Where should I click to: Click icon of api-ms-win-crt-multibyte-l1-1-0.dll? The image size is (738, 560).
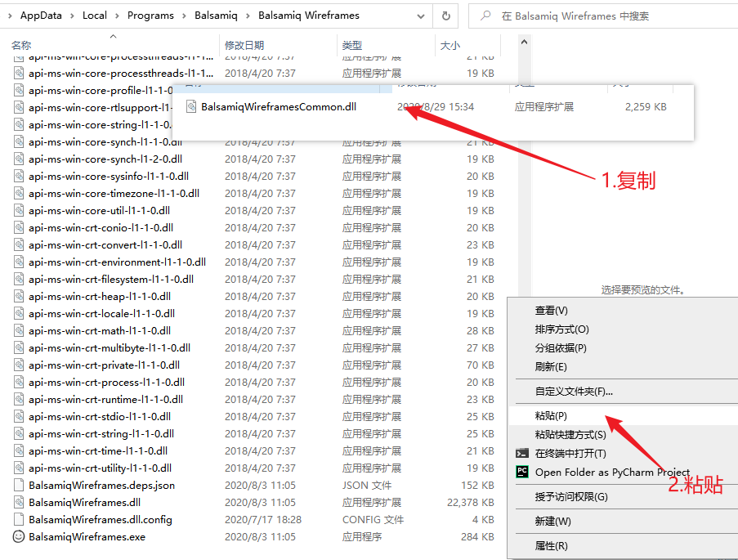(19, 347)
